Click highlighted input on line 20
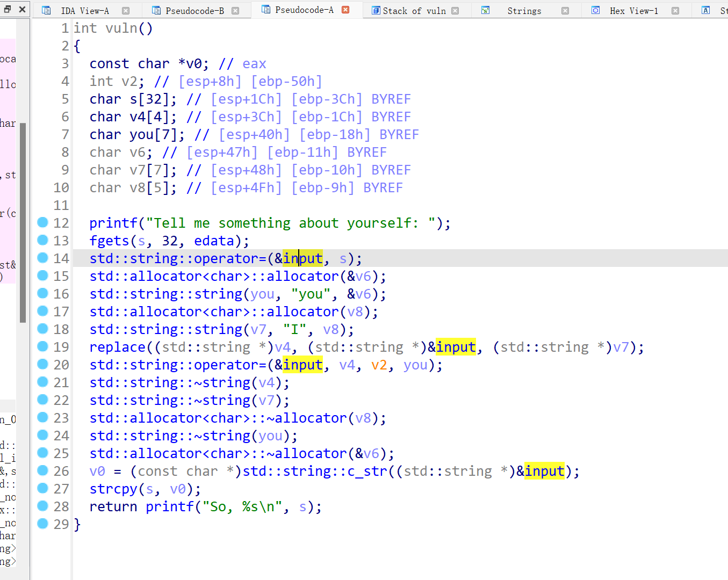Screen dimensions: 728x580 pos(302,365)
